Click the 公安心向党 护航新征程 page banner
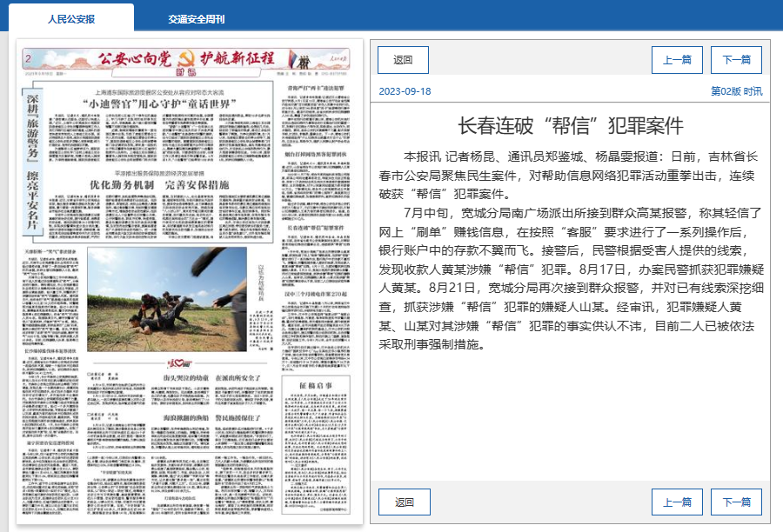This screenshot has height=532, width=783. [186, 59]
